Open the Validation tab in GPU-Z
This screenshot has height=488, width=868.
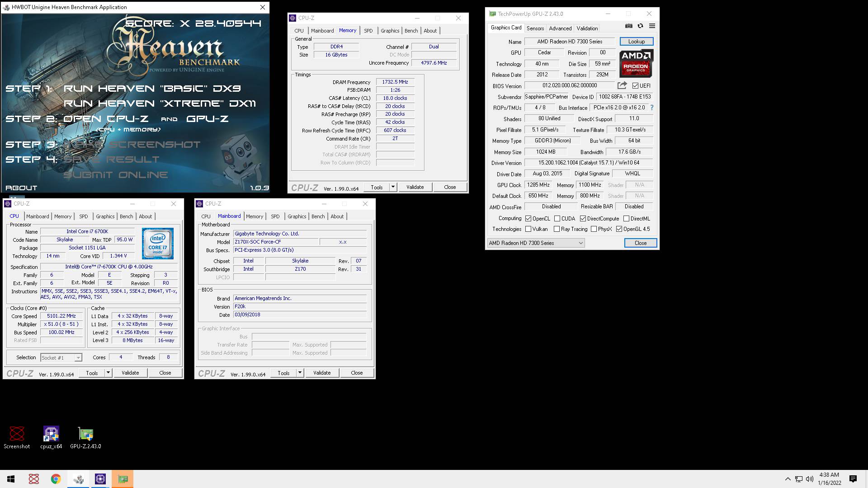click(587, 28)
